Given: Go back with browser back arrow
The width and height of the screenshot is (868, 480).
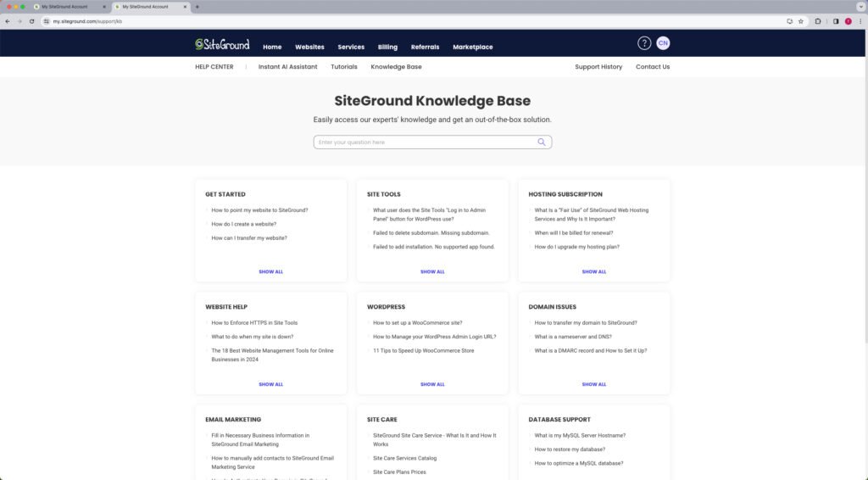Looking at the screenshot, I should click(x=7, y=21).
